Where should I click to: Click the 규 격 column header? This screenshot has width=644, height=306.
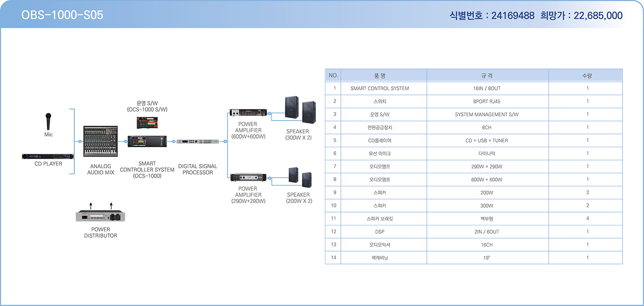(x=487, y=76)
